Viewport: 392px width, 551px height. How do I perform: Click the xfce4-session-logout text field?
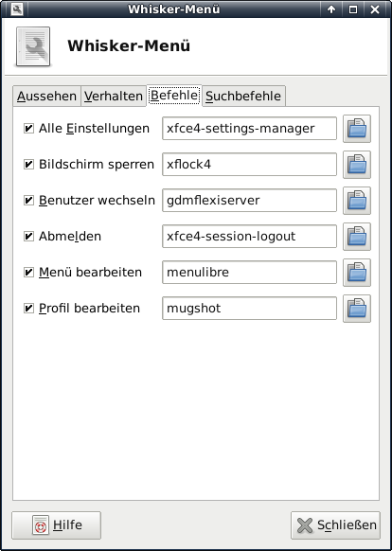pos(249,237)
